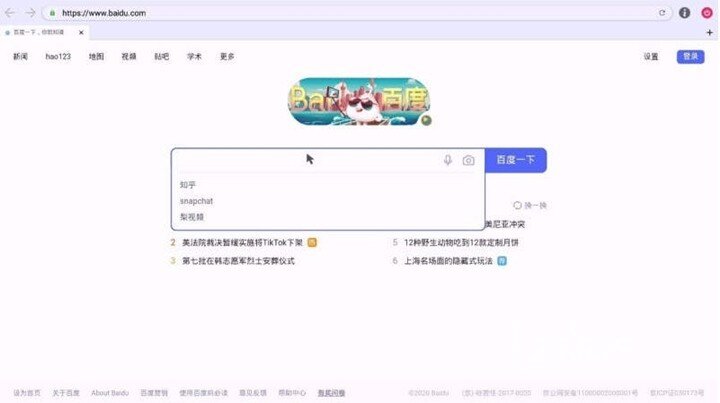This screenshot has height=403, width=720.
Task: Click 换一换 to refresh hot searches
Action: pyautogui.click(x=535, y=205)
